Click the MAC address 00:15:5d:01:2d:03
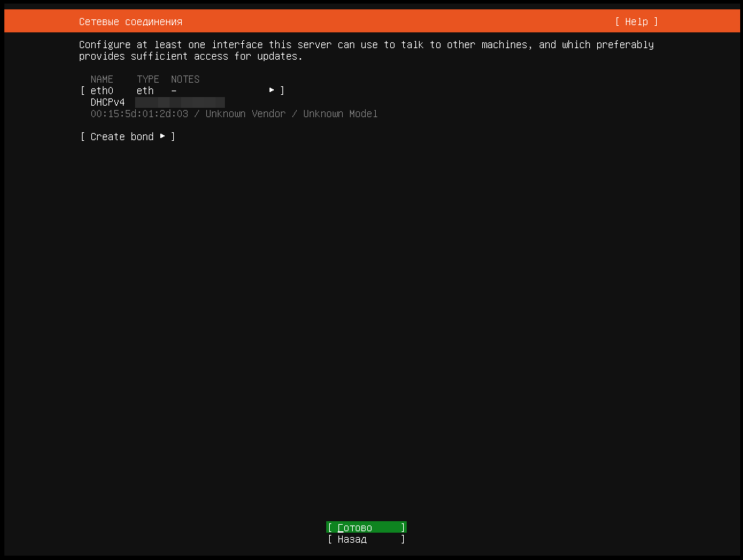743x560 pixels. 139,114
